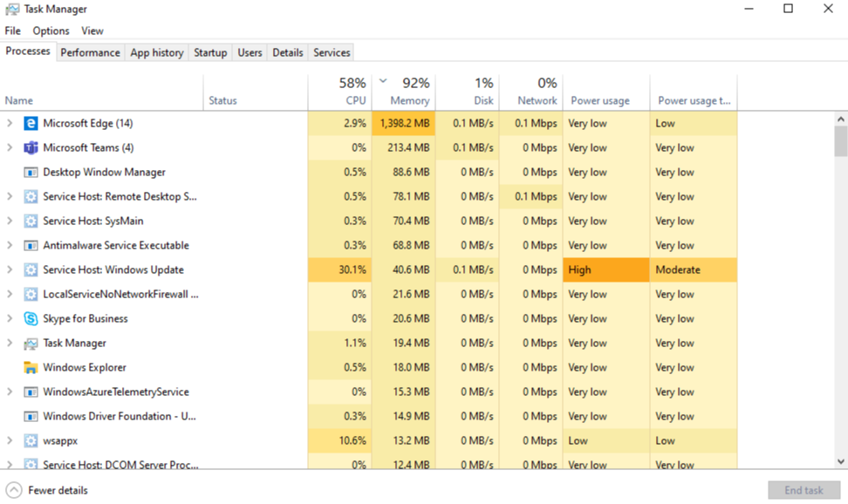Sort by the Name column header
Image resolution: width=848 pixels, height=504 pixels.
(x=102, y=92)
